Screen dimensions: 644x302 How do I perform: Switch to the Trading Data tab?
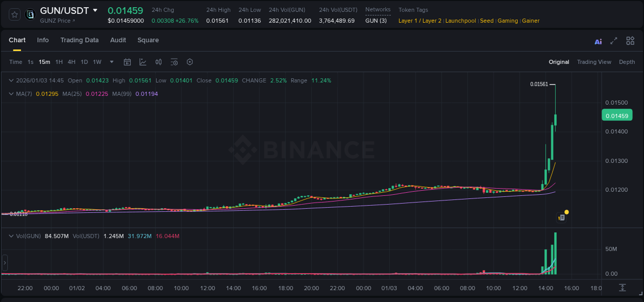tap(79, 40)
